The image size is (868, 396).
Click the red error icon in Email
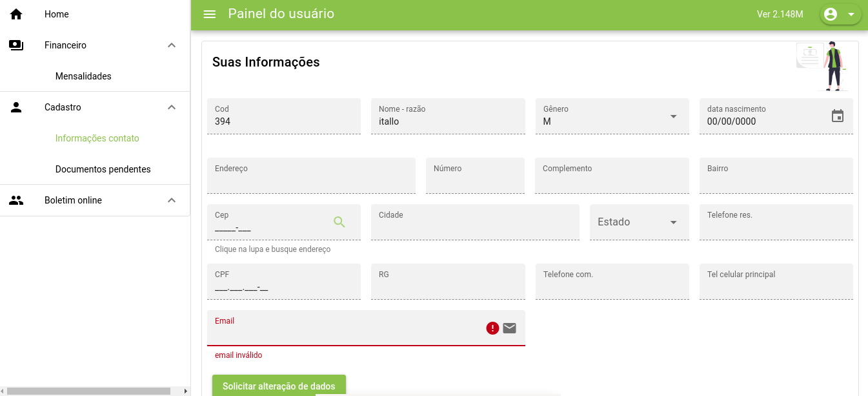492,328
